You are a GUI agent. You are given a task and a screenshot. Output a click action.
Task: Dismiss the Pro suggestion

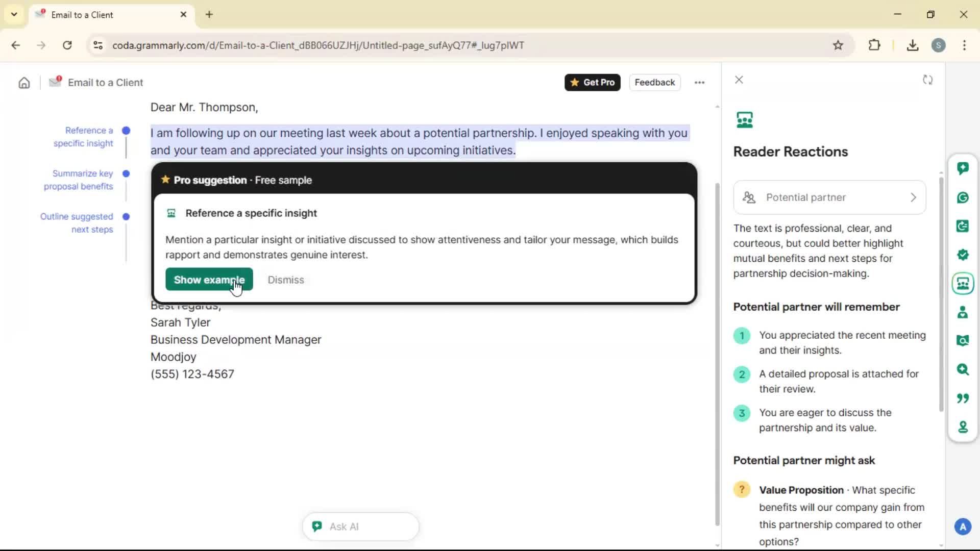pos(285,280)
